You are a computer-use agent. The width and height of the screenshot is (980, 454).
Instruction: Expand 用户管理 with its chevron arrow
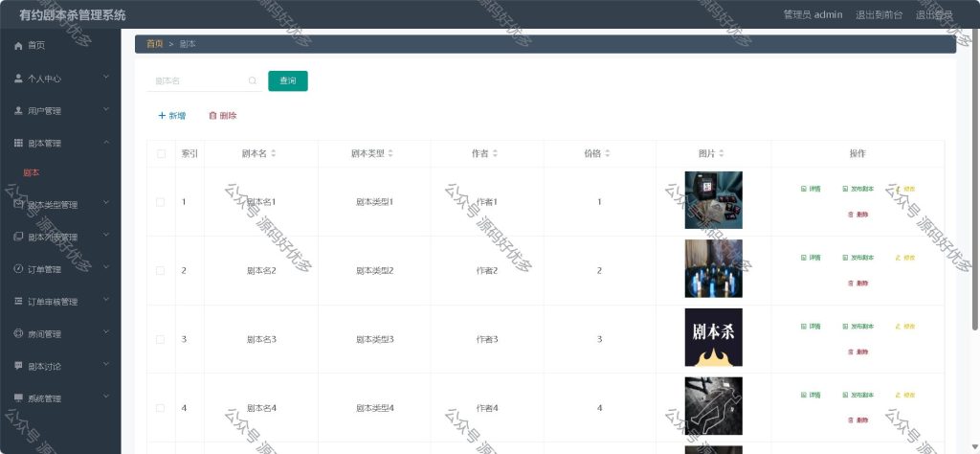coord(105,109)
